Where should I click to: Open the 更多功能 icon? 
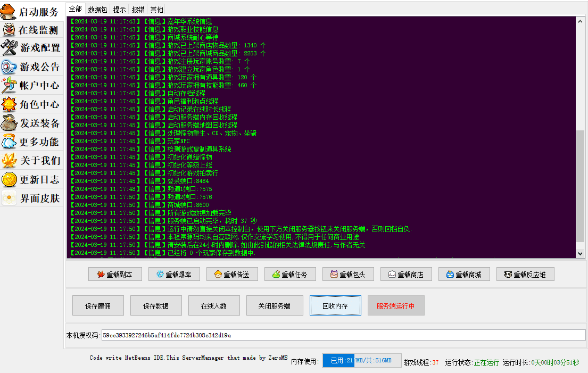coord(9,142)
